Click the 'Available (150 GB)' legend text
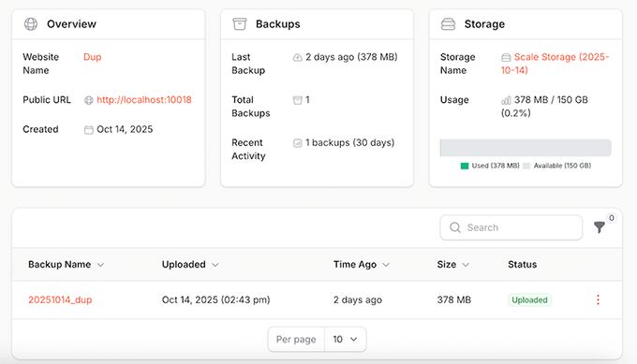Image resolution: width=637 pixels, height=364 pixels. (562, 166)
